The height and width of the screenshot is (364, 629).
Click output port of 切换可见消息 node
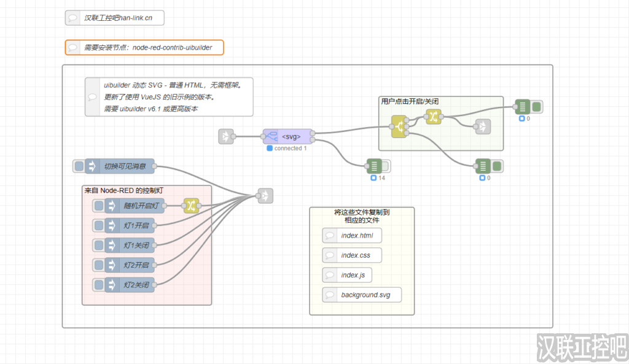pos(154,166)
